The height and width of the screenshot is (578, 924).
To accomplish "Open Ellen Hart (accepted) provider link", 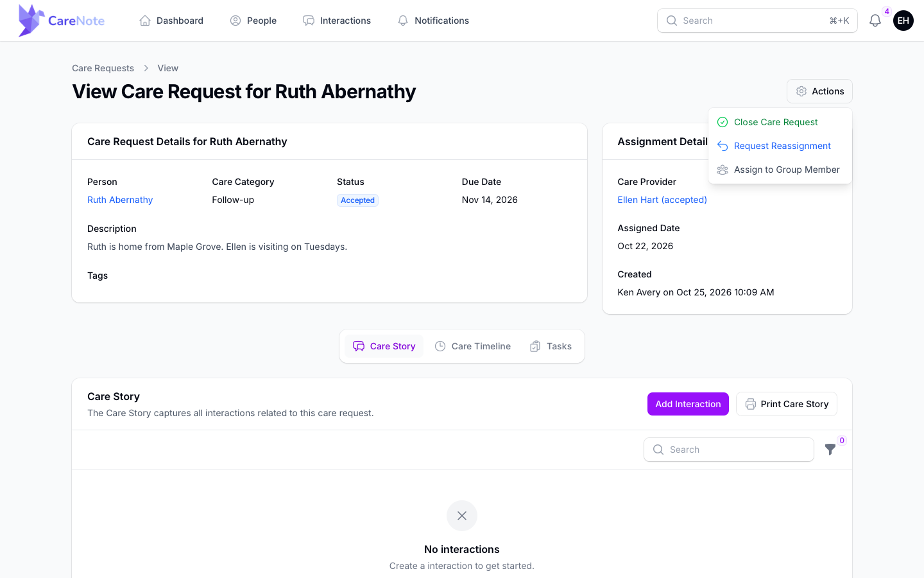I will click(662, 200).
